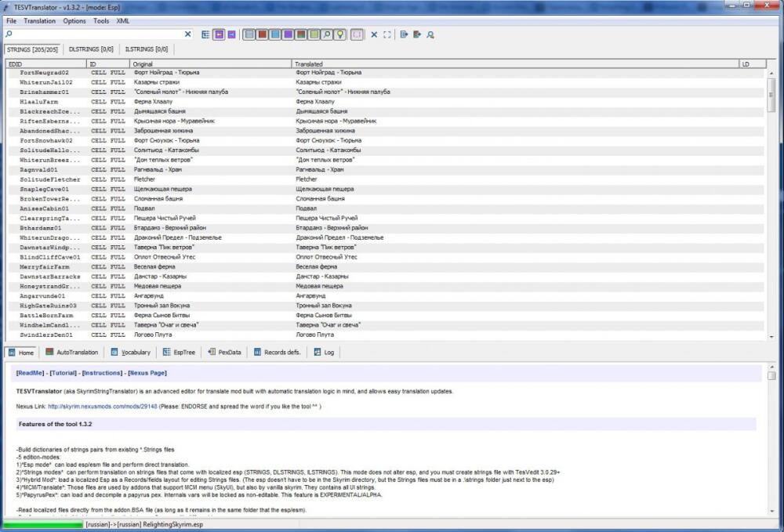Click the purple right-arrow toolbar button
Viewport: 784px width, 532px height.
[x=231, y=34]
